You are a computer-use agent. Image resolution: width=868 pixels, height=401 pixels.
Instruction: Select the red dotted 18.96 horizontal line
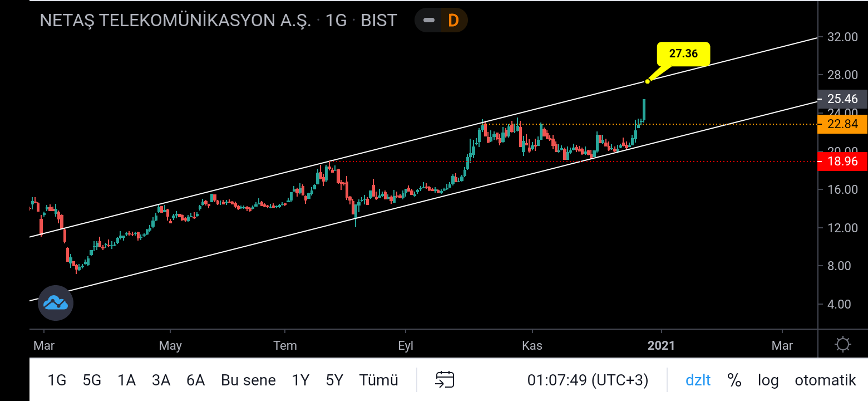coord(573,162)
